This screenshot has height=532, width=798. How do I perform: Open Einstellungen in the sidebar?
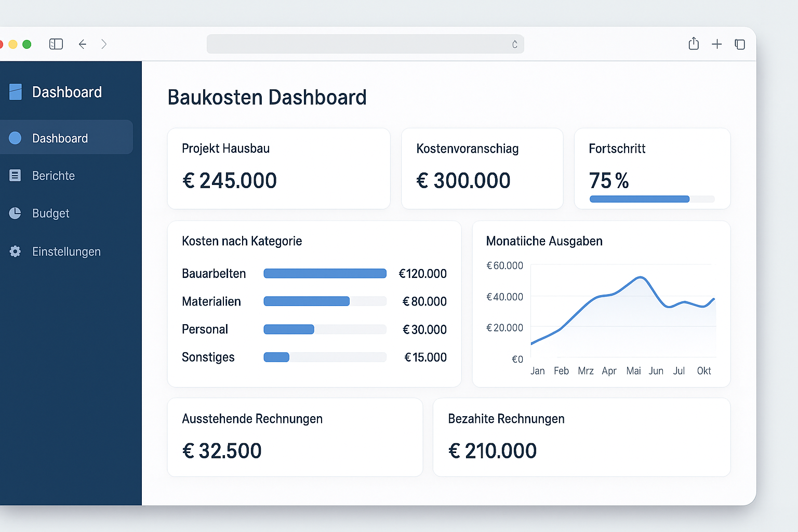(66, 251)
